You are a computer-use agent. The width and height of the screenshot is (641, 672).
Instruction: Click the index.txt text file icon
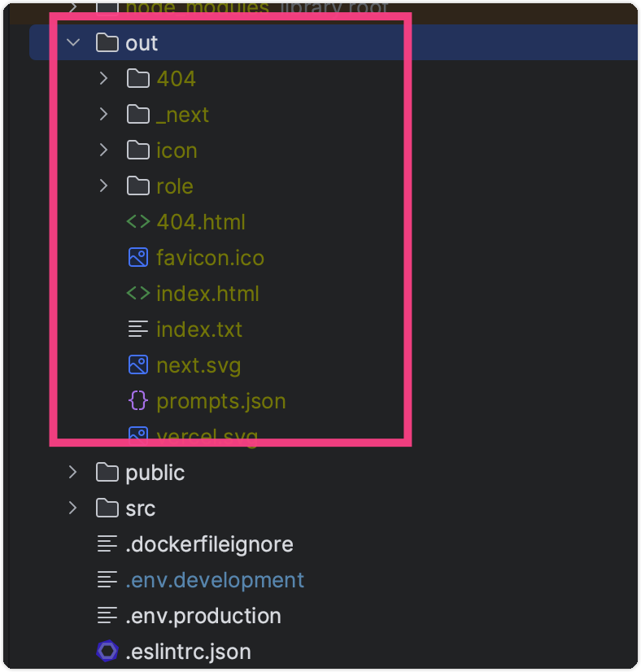(138, 329)
